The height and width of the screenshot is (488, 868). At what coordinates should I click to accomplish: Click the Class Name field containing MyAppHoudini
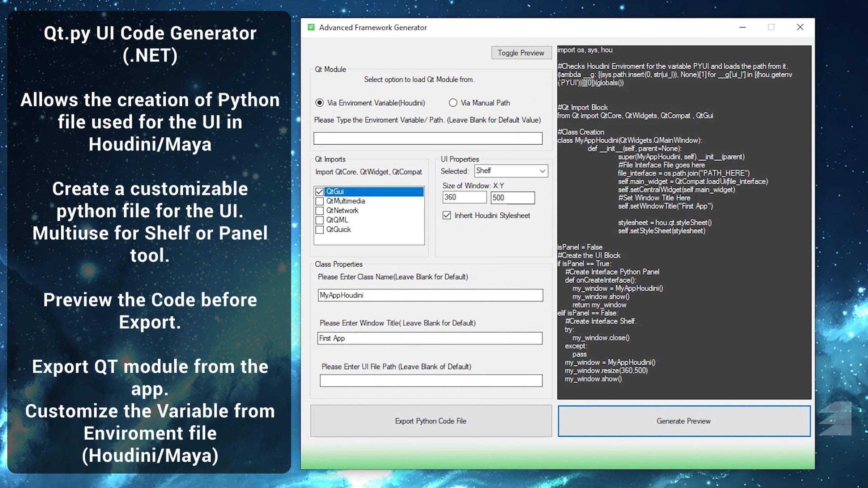click(430, 295)
